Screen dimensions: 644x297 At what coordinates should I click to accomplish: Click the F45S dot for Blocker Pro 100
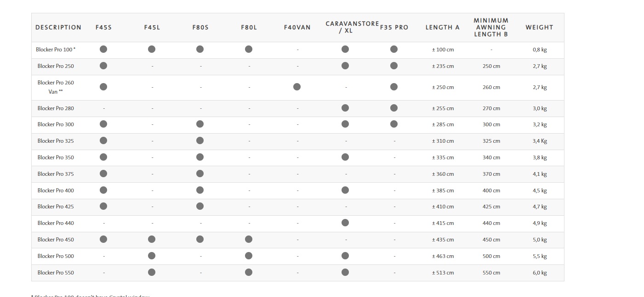103,49
